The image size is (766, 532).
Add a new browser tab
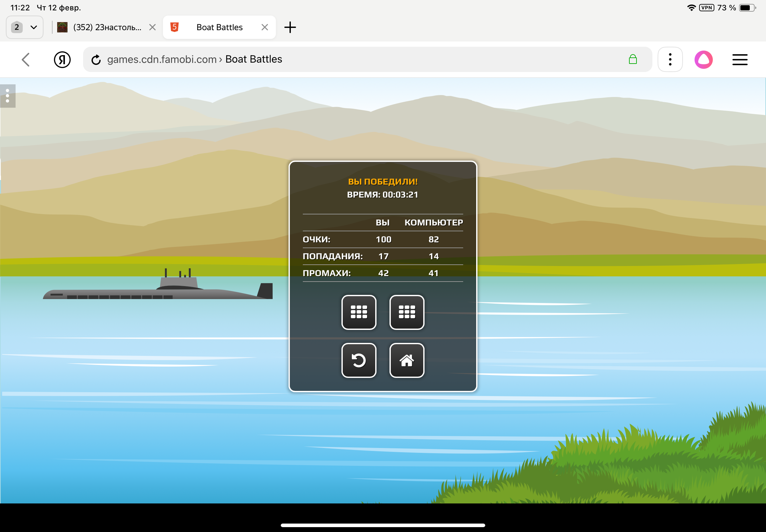[x=290, y=27]
